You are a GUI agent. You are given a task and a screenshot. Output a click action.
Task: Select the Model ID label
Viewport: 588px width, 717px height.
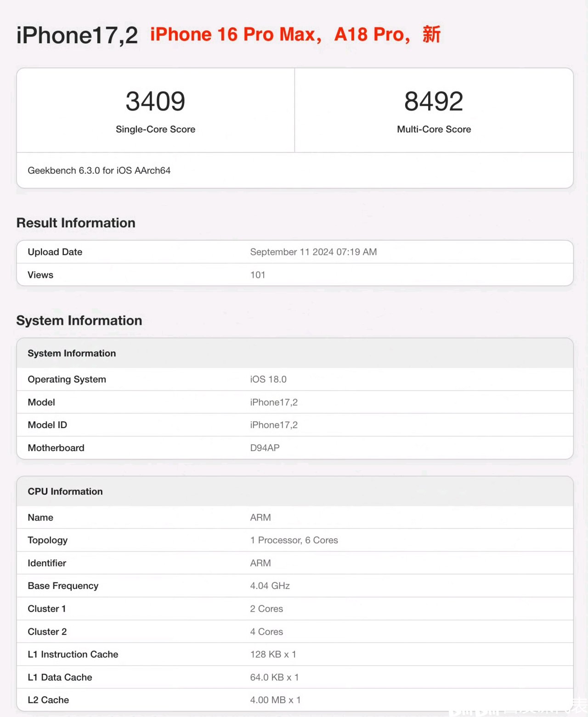coord(47,425)
